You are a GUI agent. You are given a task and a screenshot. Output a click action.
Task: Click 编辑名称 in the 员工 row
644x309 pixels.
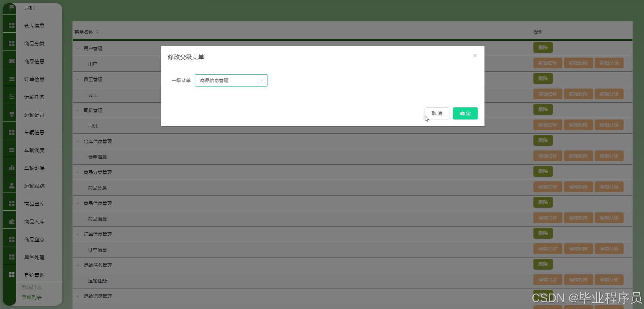tap(548, 94)
